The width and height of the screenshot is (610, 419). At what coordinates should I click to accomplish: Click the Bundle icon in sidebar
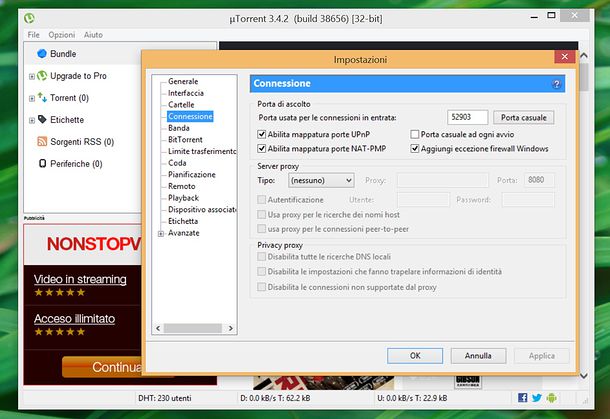(42, 54)
